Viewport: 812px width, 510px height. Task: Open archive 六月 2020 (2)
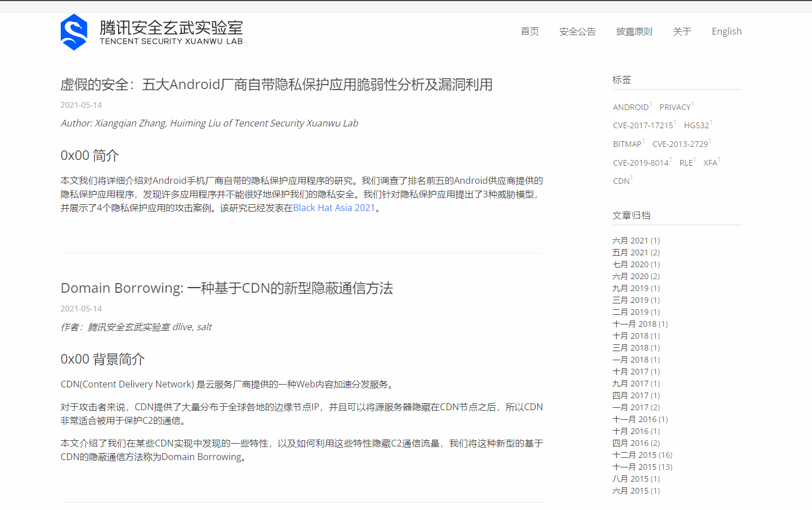coord(636,276)
